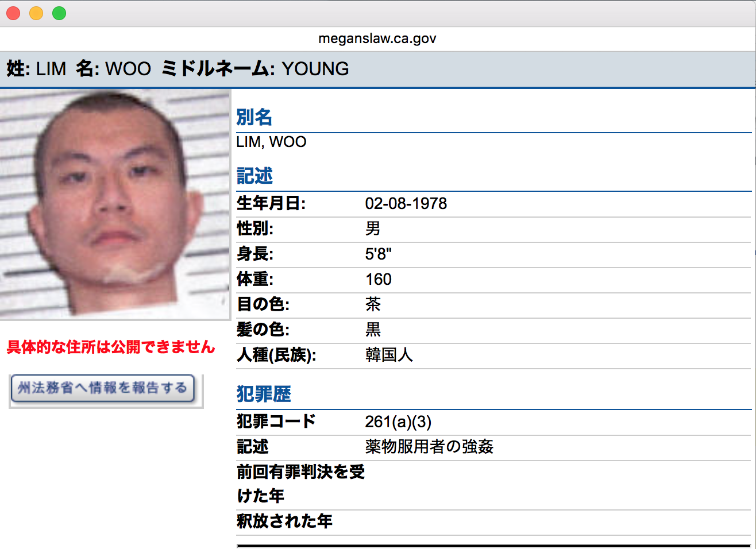The height and width of the screenshot is (549, 756).
Task: Click the height value 5'8"
Action: pos(379,254)
